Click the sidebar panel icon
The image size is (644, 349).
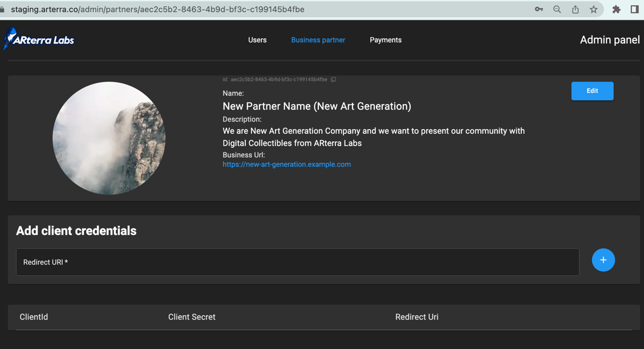coord(634,9)
